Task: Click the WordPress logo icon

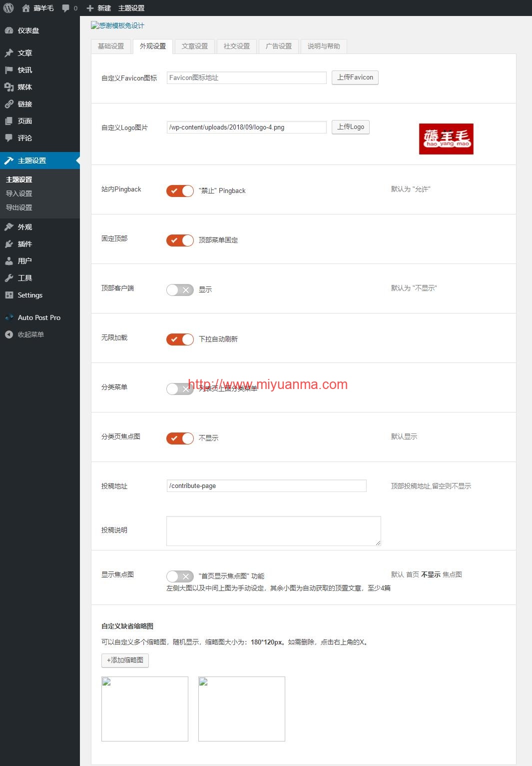Action: (x=8, y=8)
